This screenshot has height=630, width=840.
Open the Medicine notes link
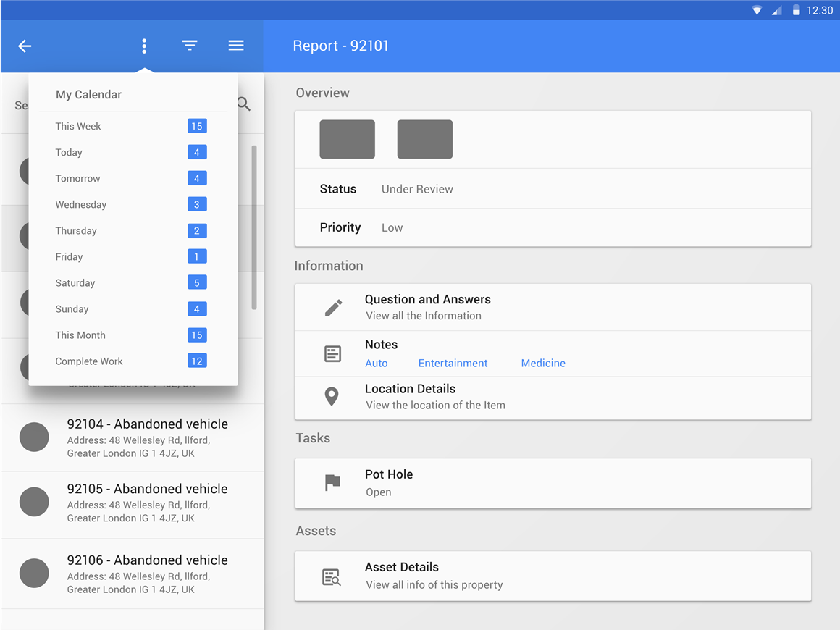coord(543,364)
